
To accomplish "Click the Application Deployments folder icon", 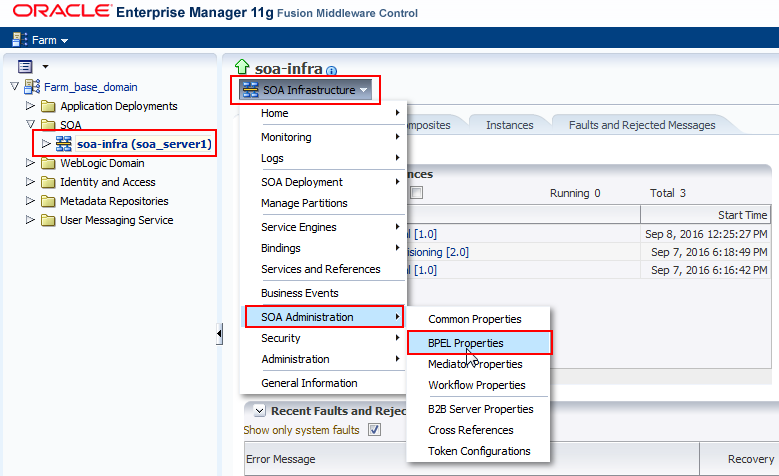I will [48, 106].
